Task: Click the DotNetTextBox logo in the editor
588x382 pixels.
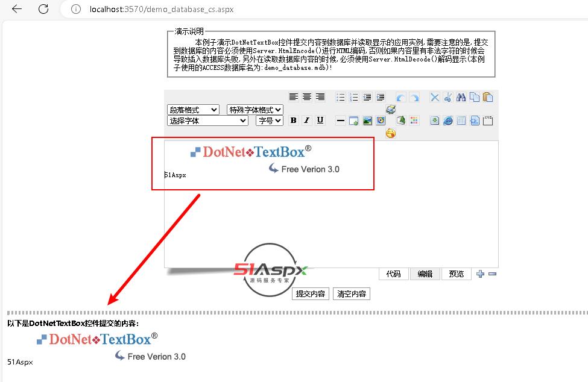Action: point(265,159)
